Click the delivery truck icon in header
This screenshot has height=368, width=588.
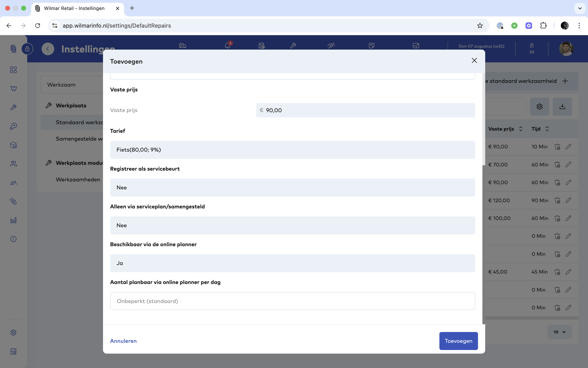182,46
